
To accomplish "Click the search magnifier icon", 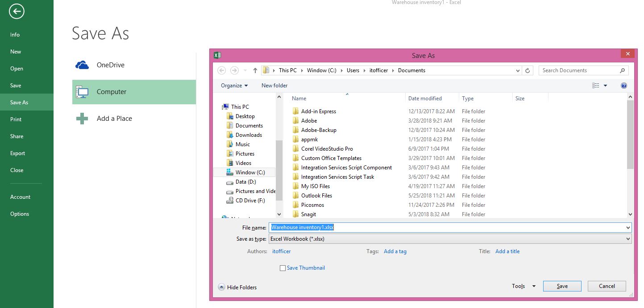I will (623, 70).
